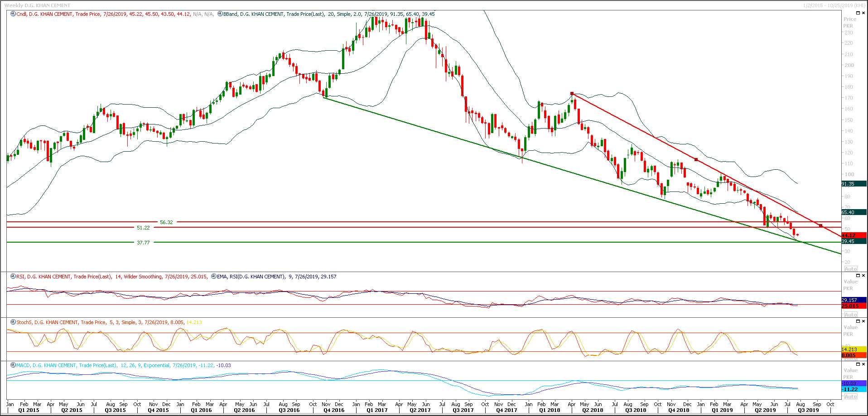This screenshot has height=416, width=868.
Task: Click the clock icon beside EMA, RSI label
Action: pyautogui.click(x=213, y=277)
